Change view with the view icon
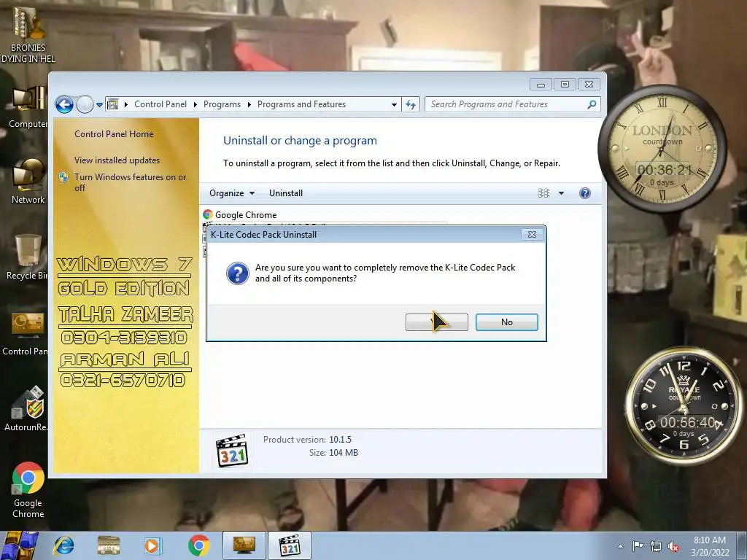 tap(543, 192)
